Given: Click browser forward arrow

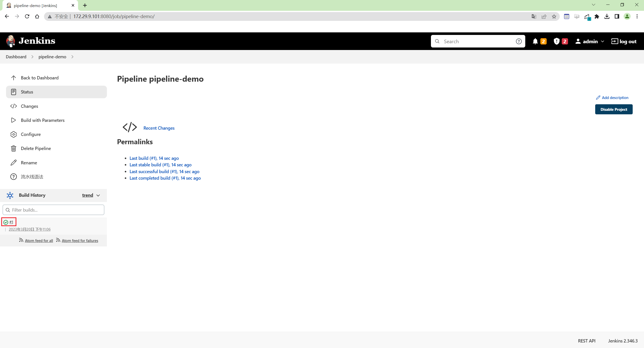Looking at the screenshot, I should click(x=17, y=16).
